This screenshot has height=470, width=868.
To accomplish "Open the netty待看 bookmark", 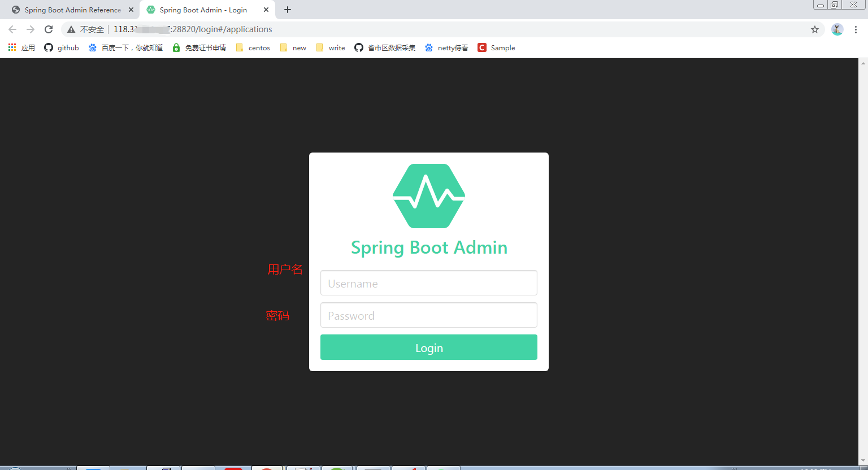I will (x=446, y=48).
